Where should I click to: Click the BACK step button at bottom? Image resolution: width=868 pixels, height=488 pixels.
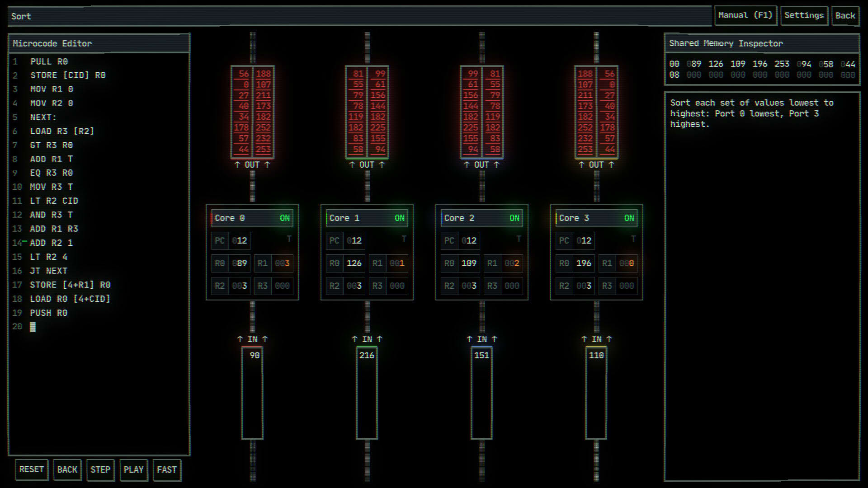[x=67, y=469]
